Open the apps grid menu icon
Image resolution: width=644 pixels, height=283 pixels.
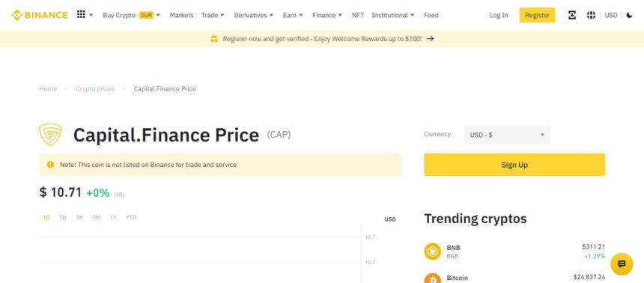[81, 15]
